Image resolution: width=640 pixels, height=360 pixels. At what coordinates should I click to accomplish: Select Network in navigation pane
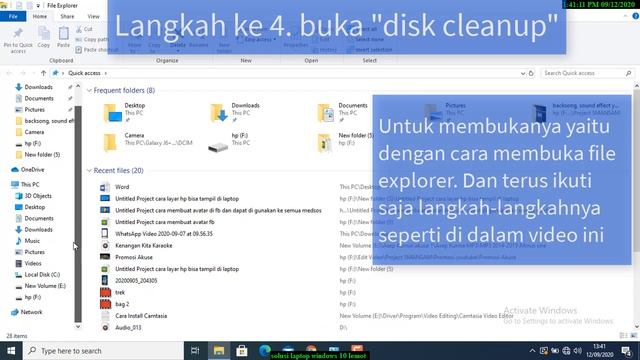click(31, 312)
